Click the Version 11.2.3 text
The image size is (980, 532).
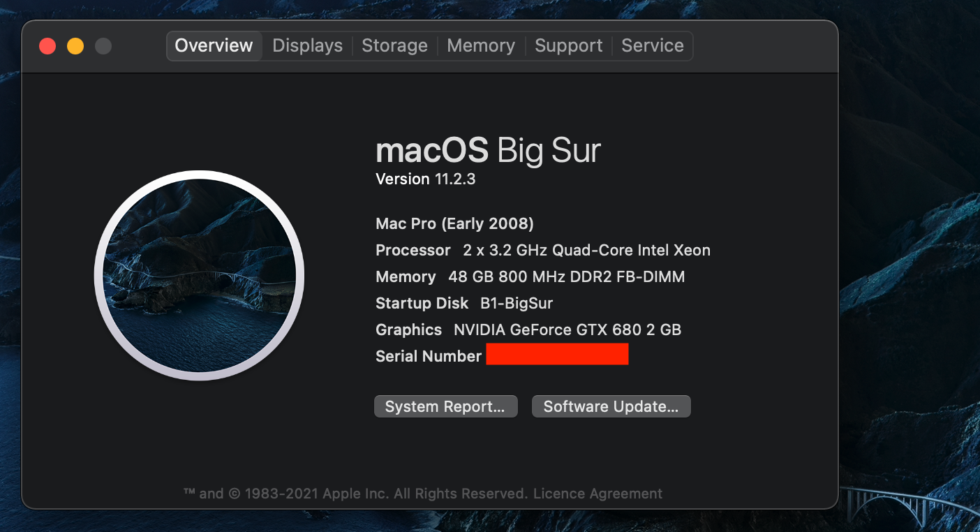point(425,179)
